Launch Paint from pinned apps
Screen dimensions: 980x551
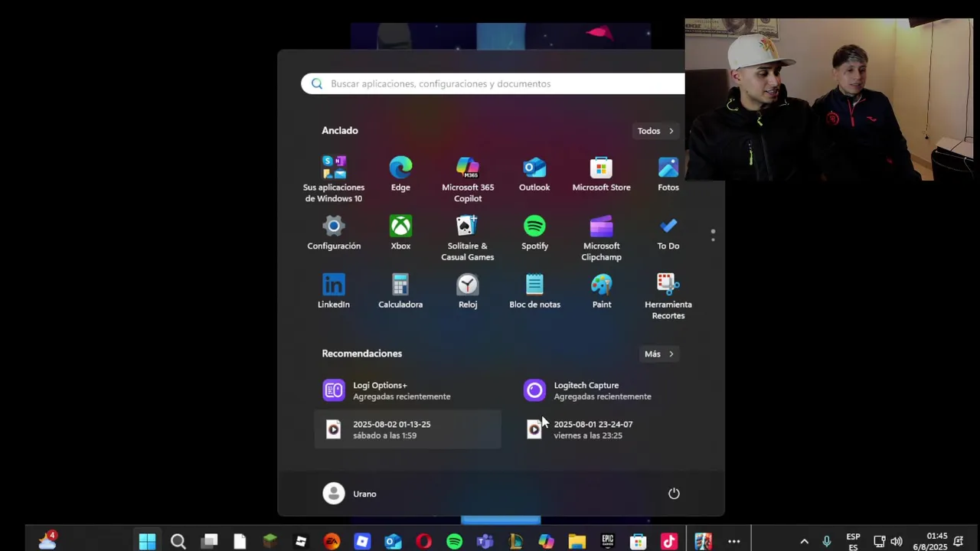point(601,292)
